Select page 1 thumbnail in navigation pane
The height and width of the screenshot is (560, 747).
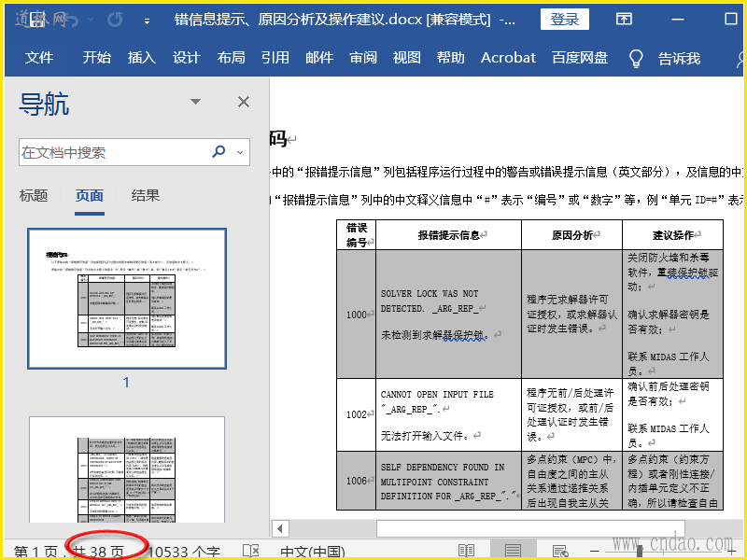pyautogui.click(x=127, y=299)
